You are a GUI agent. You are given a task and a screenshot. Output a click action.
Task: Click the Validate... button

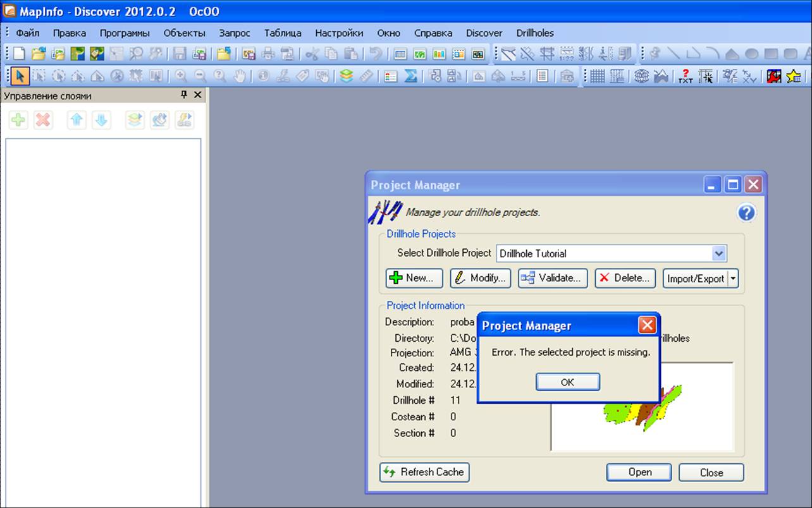tap(553, 278)
